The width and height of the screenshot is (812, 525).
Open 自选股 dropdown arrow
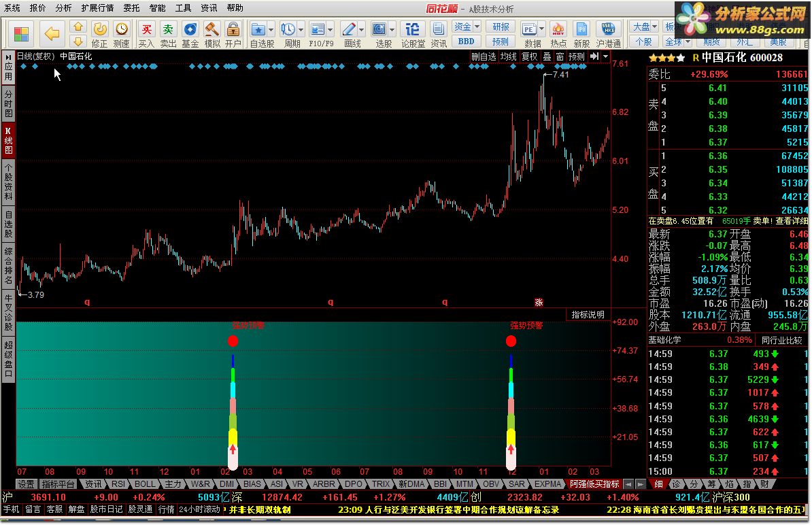tap(271, 29)
